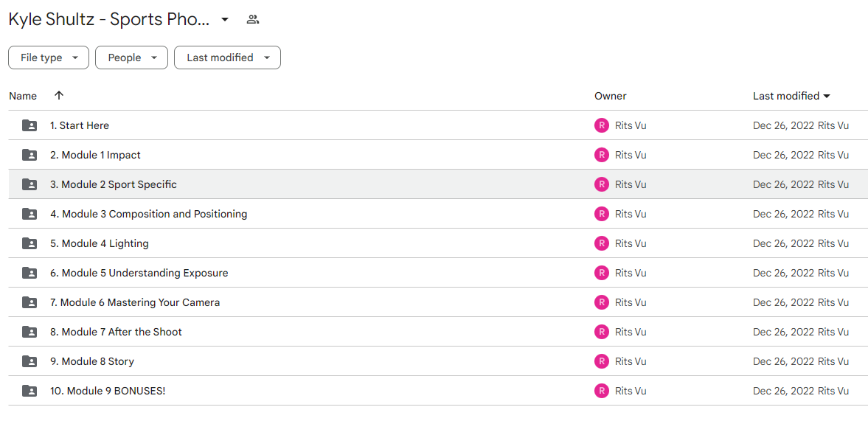Click the up-arrow sort icon beside Name
The image size is (868, 421).
click(x=59, y=95)
